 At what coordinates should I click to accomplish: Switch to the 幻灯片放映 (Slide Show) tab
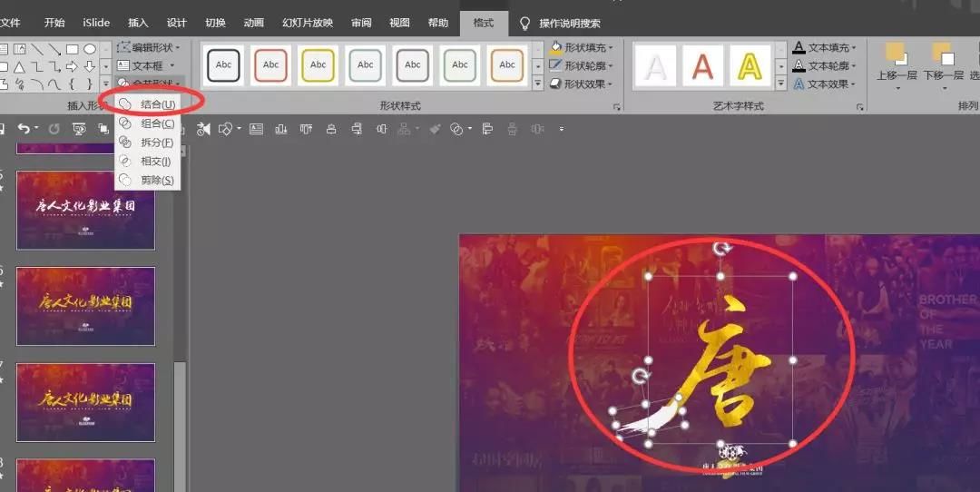click(308, 23)
